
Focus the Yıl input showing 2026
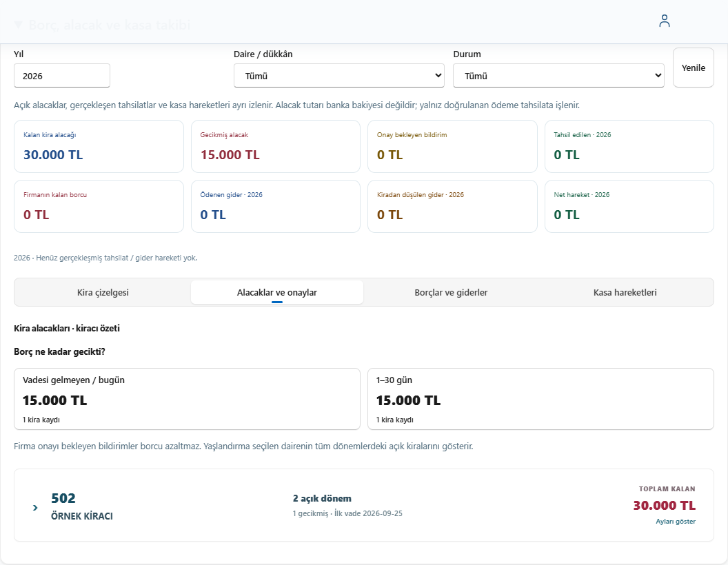click(62, 76)
